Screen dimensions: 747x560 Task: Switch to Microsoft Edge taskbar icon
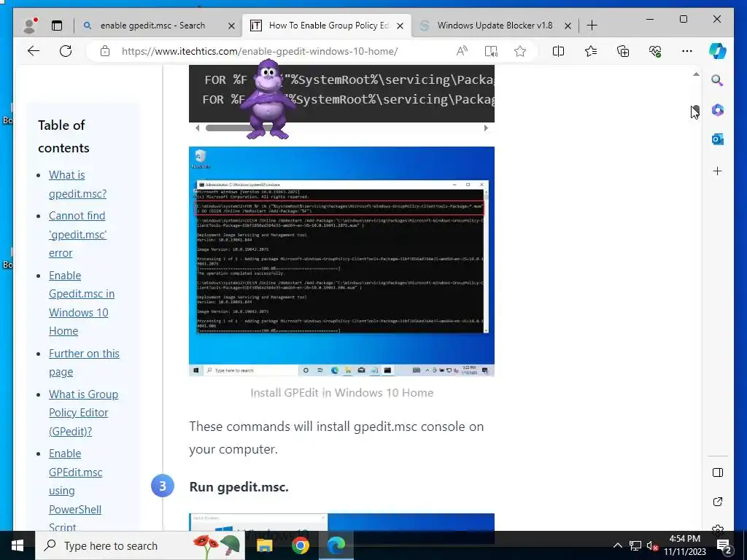[x=336, y=545]
